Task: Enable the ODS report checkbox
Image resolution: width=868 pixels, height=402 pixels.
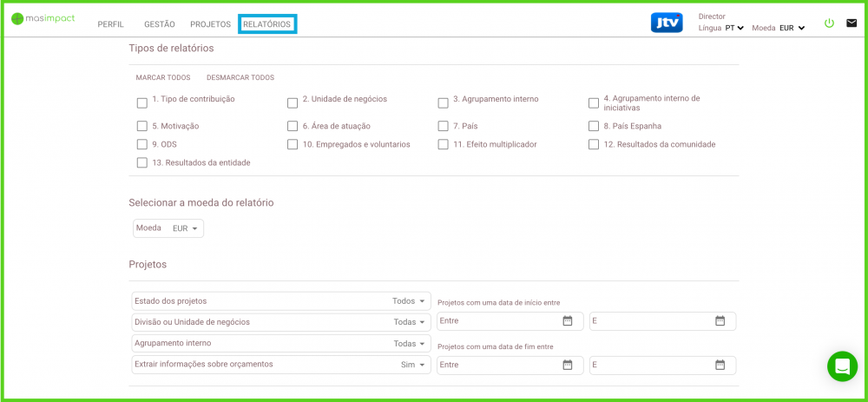Action: tap(142, 144)
